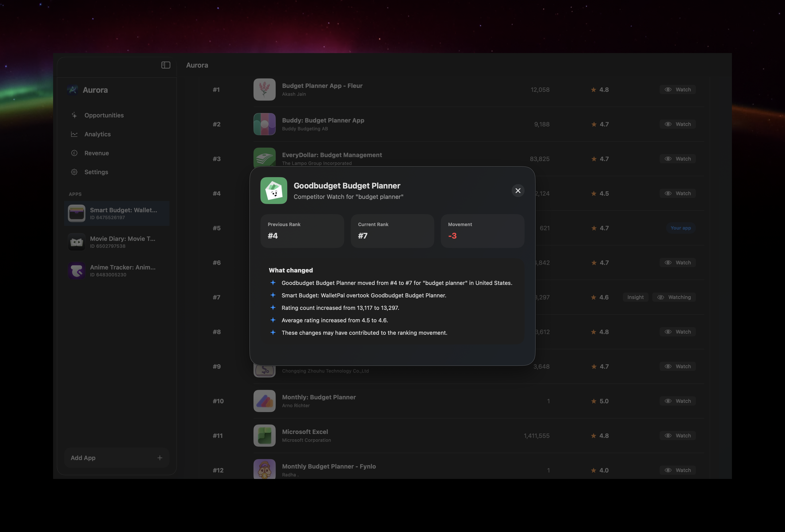Click the Analytics chart icon

(74, 134)
